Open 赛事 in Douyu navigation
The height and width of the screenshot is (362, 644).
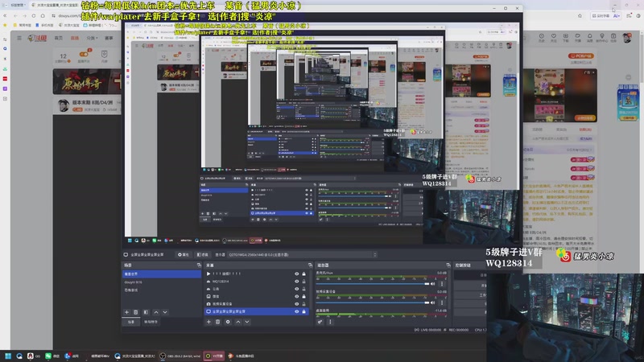(x=109, y=38)
